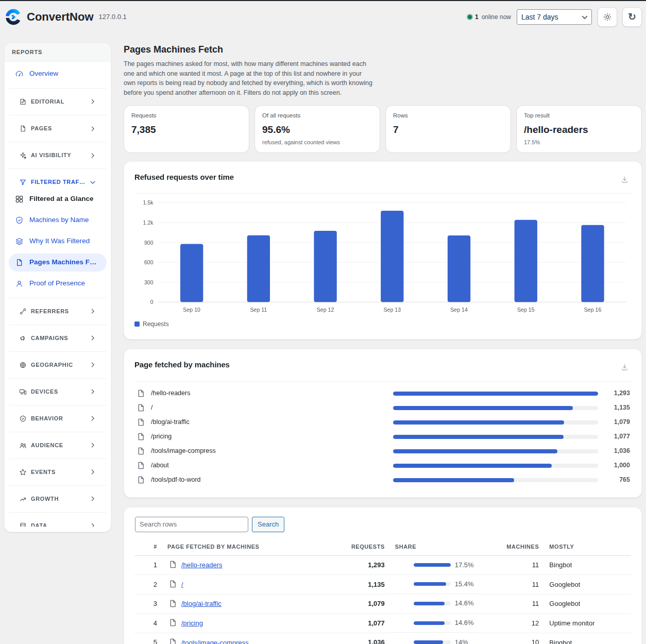Click the 1 online now indicator
The height and width of the screenshot is (644, 646).
pyautogui.click(x=489, y=17)
